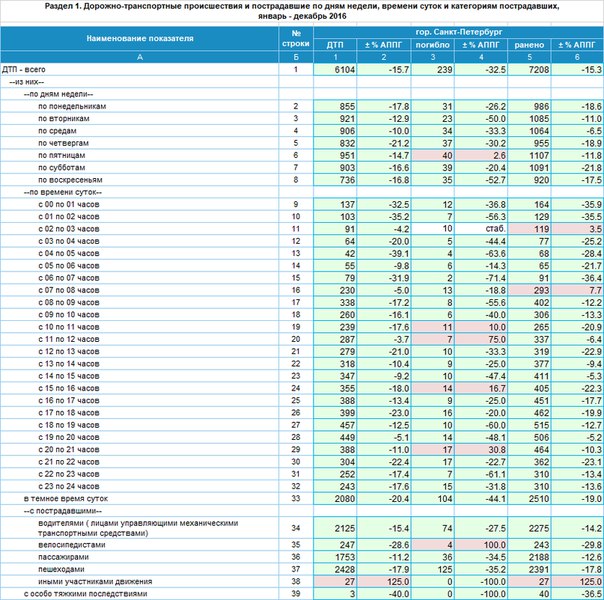Screen dimensions: 604x600
Task: Select the 'с 07 по 08 часов' row label
Action: [x=69, y=290]
